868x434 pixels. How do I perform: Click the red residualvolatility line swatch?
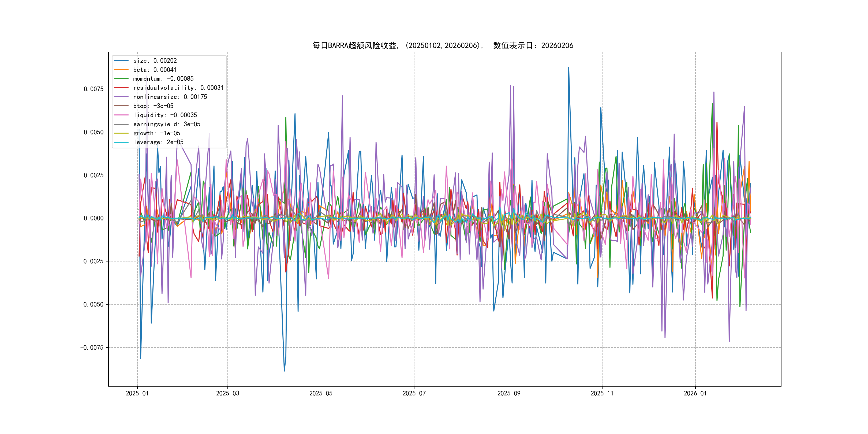(121, 88)
